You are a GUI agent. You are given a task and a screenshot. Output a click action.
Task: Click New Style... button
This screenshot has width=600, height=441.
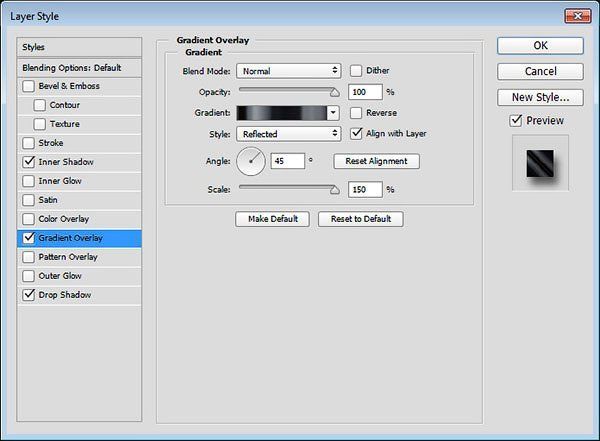click(540, 97)
